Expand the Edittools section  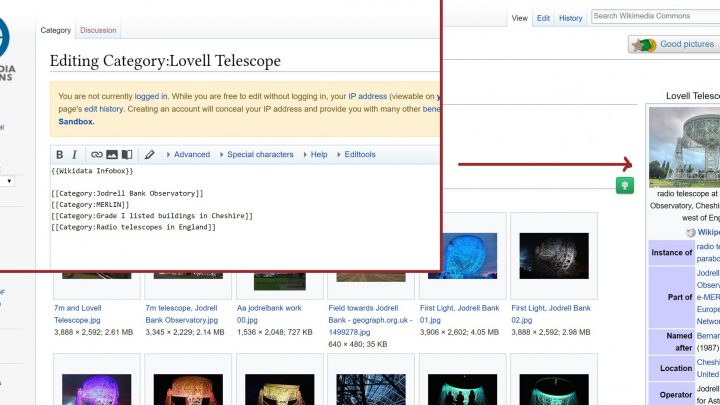point(356,155)
